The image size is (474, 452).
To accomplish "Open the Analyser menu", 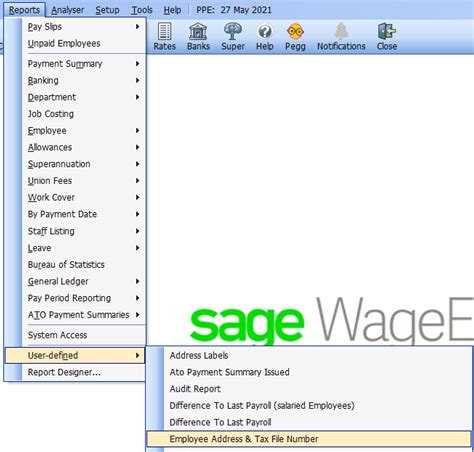I will click(68, 10).
